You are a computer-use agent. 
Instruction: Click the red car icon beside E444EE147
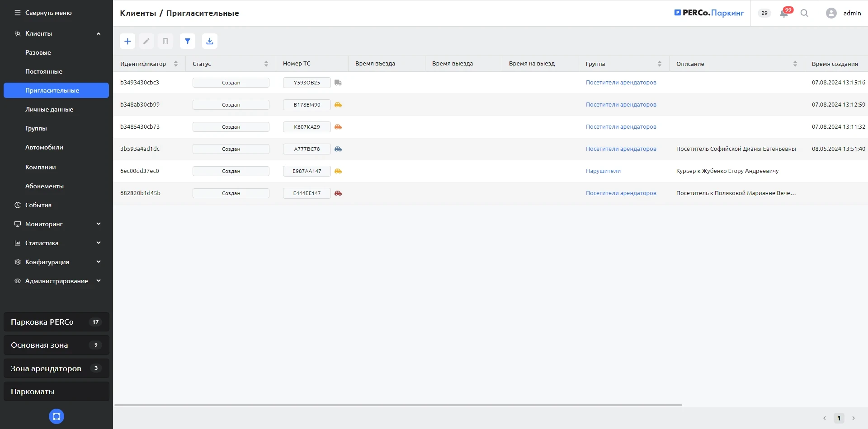(338, 193)
